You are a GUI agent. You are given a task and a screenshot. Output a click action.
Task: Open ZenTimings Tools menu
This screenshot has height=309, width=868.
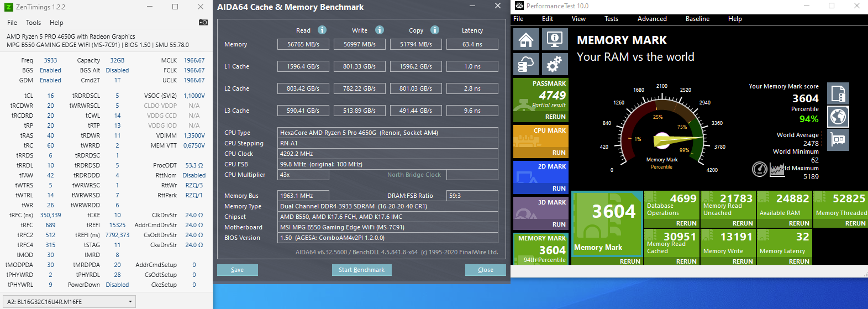[33, 23]
